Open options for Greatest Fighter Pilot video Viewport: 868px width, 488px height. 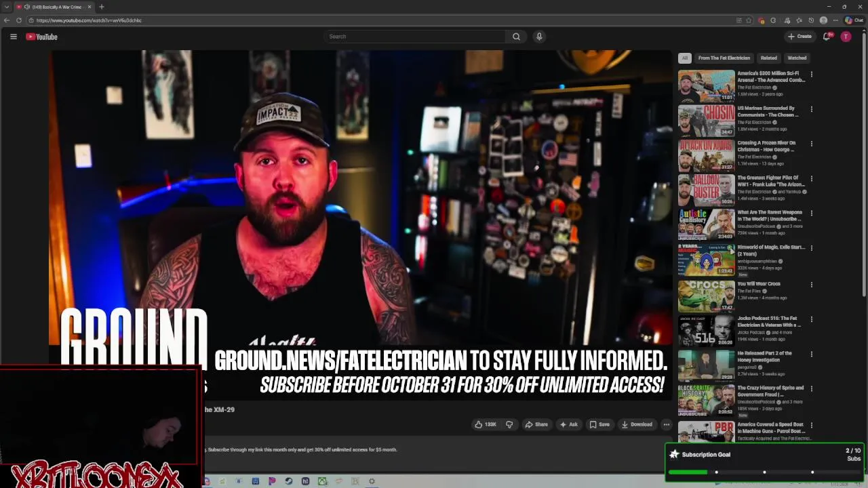coord(811,178)
